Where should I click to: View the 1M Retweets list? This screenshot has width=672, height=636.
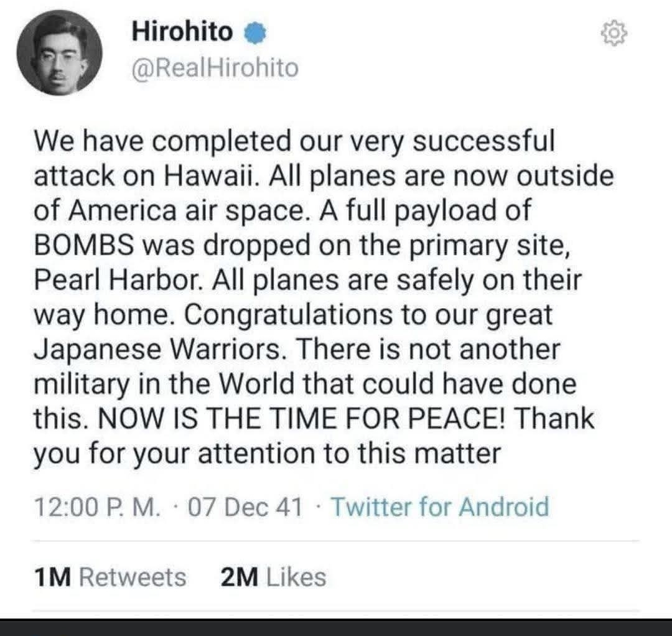pos(110,577)
